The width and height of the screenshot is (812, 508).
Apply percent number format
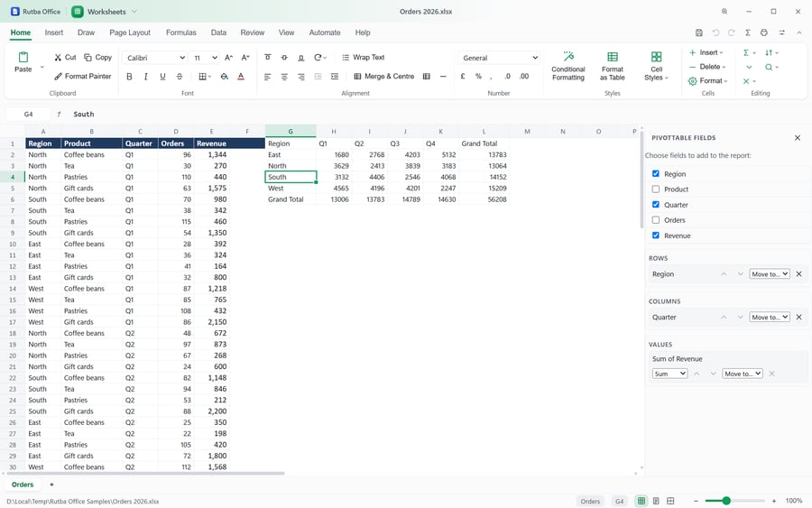(x=478, y=76)
